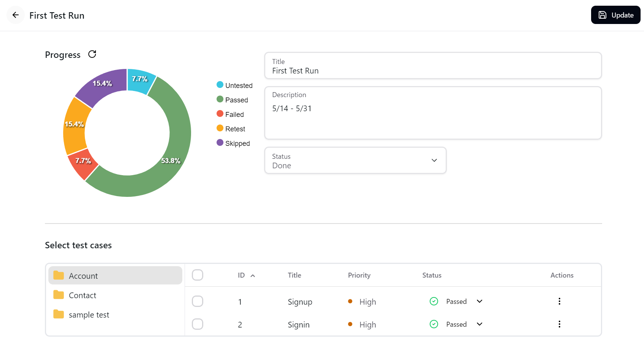This screenshot has width=644, height=361.
Task: Click the ID sort arrow icon
Action: [253, 276]
